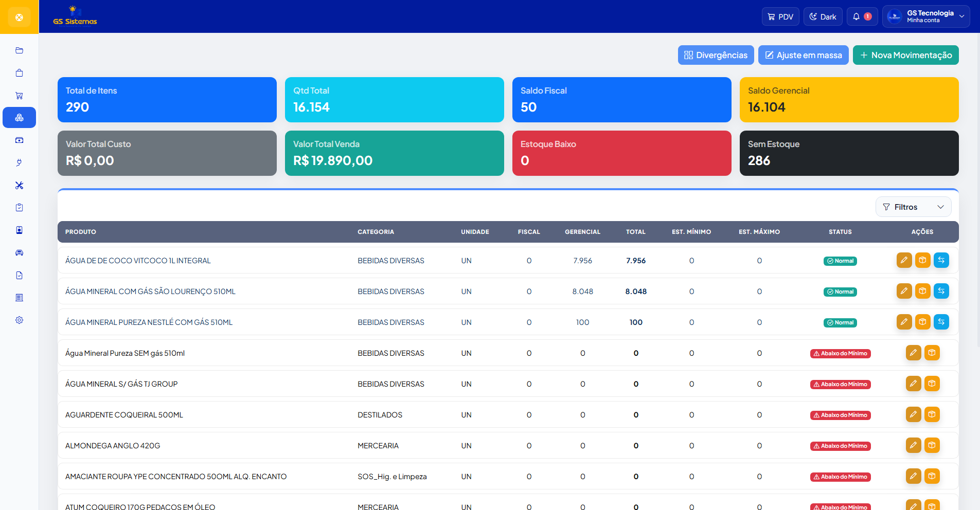Image resolution: width=980 pixels, height=510 pixels.
Task: Click Abaixo do Mínimo badge for ALMONDEGA ANGLO
Action: 840,446
